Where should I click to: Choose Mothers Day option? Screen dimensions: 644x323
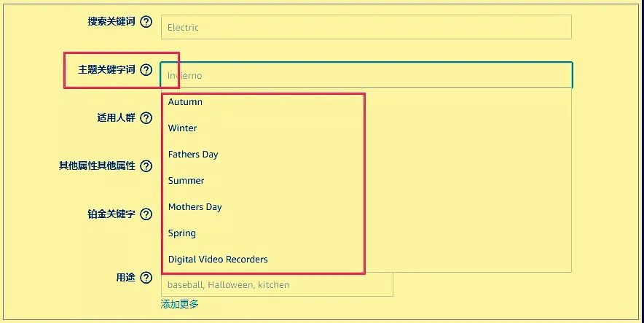pos(195,207)
